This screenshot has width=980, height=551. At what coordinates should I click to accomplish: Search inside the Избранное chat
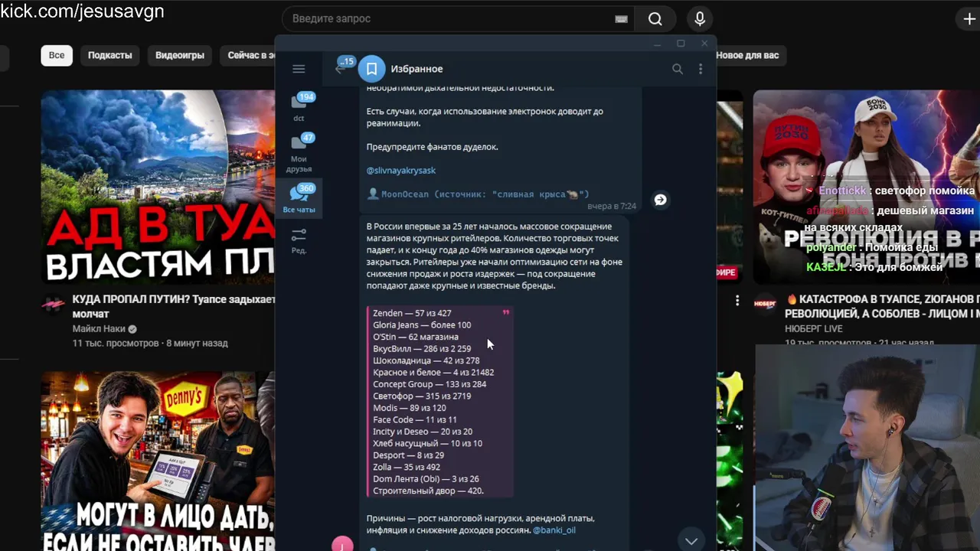coord(678,69)
